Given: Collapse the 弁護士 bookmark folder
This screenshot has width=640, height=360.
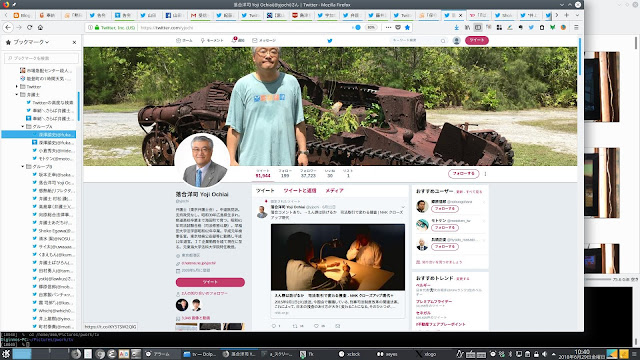Looking at the screenshot, I should [x=17, y=94].
